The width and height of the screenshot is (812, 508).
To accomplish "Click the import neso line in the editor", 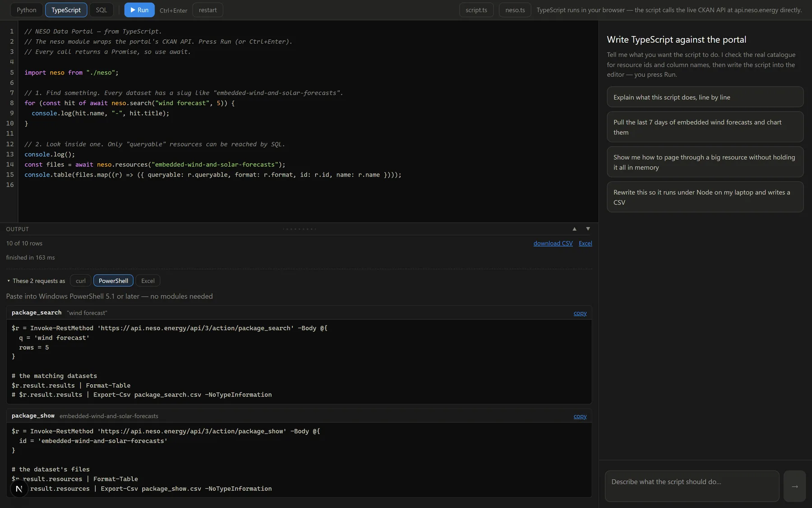I will click(71, 73).
